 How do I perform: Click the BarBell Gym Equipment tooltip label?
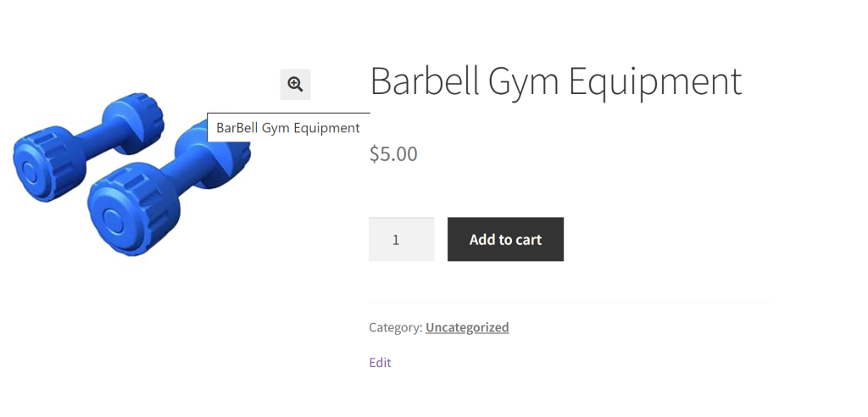pos(288,128)
